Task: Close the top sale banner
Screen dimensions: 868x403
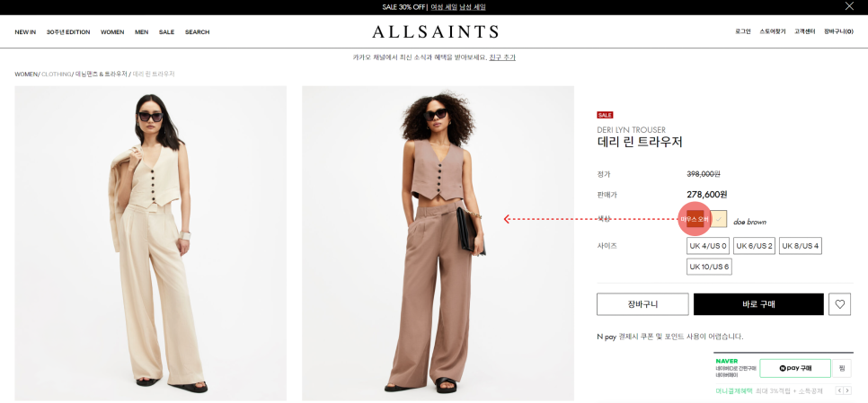Action: pyautogui.click(x=849, y=6)
